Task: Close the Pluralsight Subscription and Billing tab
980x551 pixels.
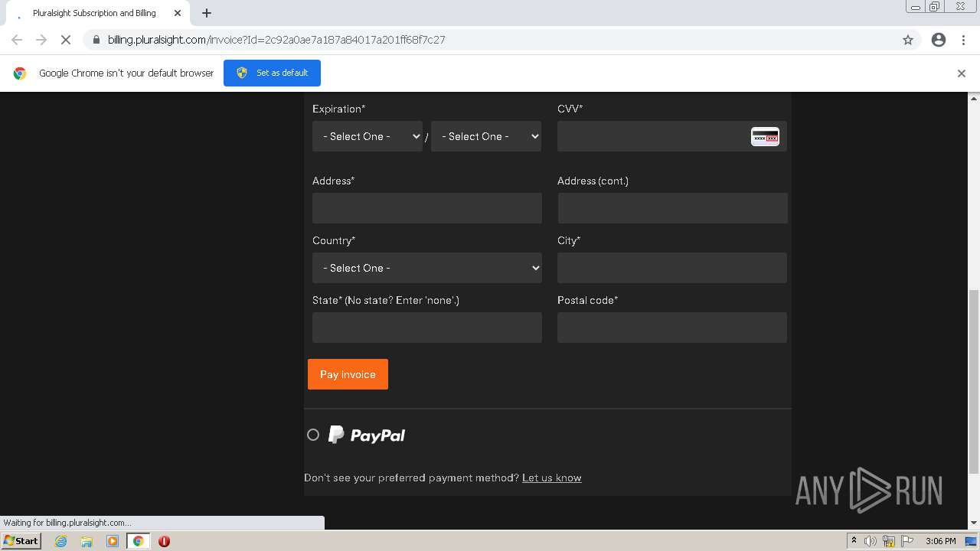Action: [178, 13]
